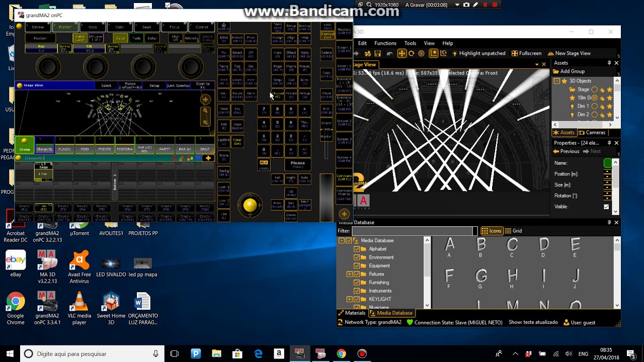Click the starred frame icon in MA 3D toolbar
The image size is (644, 362).
pyautogui.click(x=433, y=53)
